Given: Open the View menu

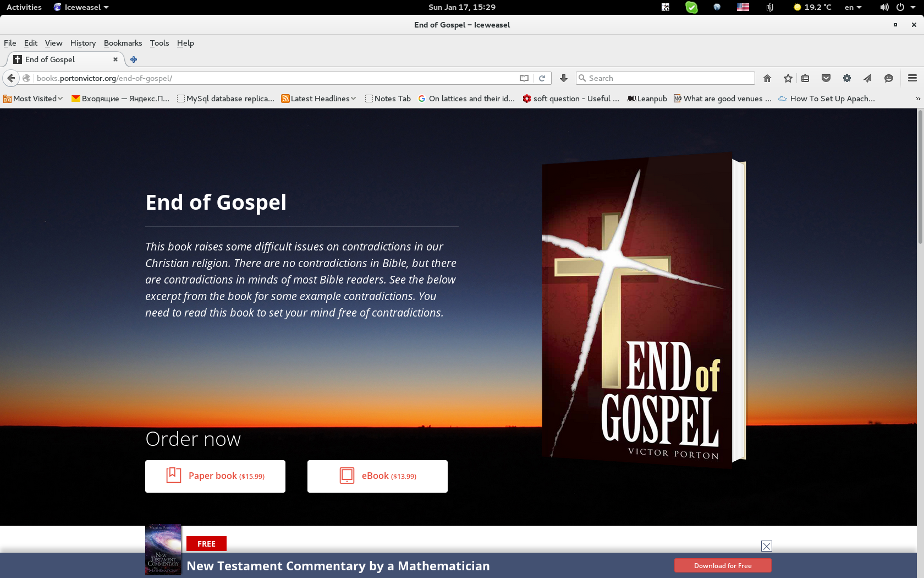Looking at the screenshot, I should pyautogui.click(x=53, y=43).
